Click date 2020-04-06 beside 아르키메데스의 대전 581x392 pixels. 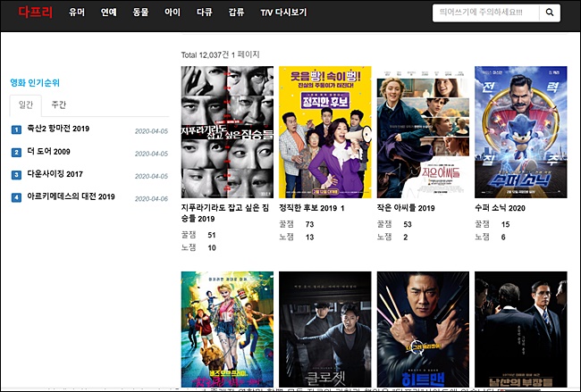tap(151, 199)
